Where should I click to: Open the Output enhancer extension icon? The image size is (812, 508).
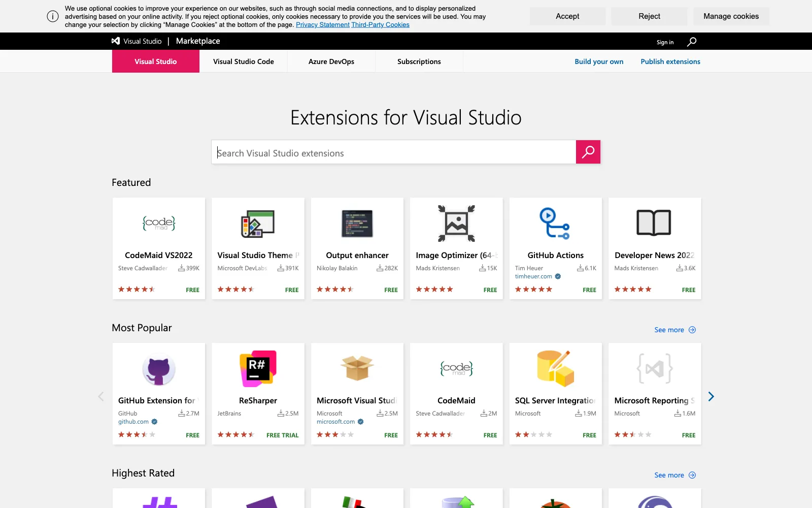[357, 224]
